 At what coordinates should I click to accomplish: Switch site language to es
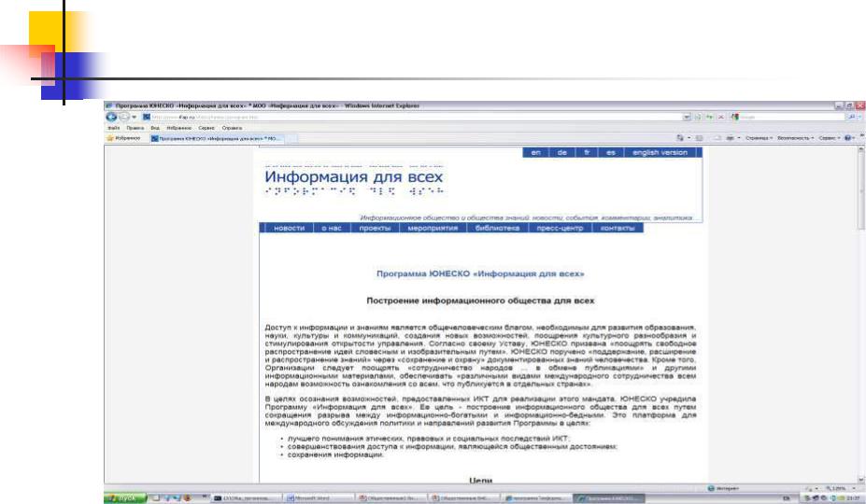pyautogui.click(x=610, y=152)
